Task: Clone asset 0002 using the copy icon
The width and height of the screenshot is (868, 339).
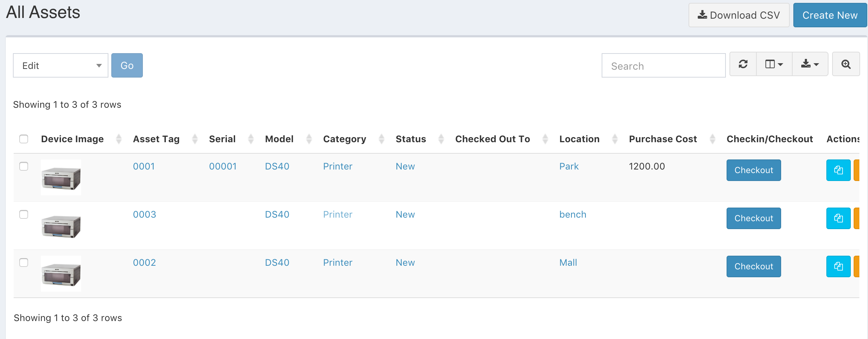Action: click(839, 266)
